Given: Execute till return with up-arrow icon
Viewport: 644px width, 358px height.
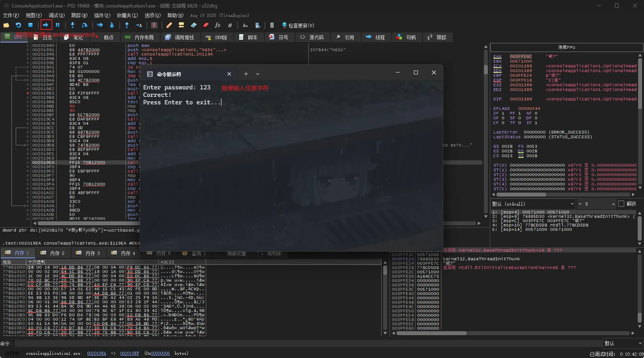Looking at the screenshot, I should tap(127, 25).
